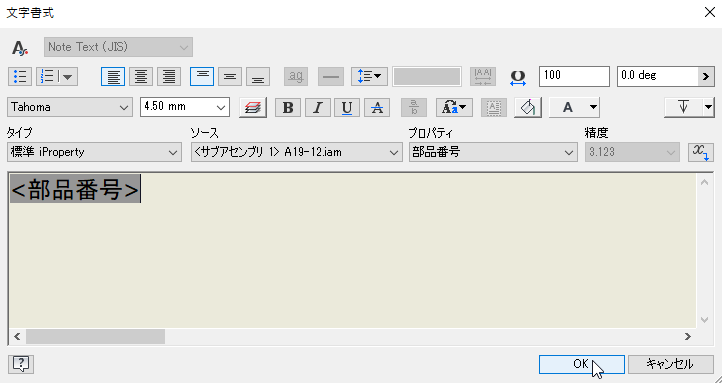
Task: Toggle italic formatting
Action: [318, 108]
